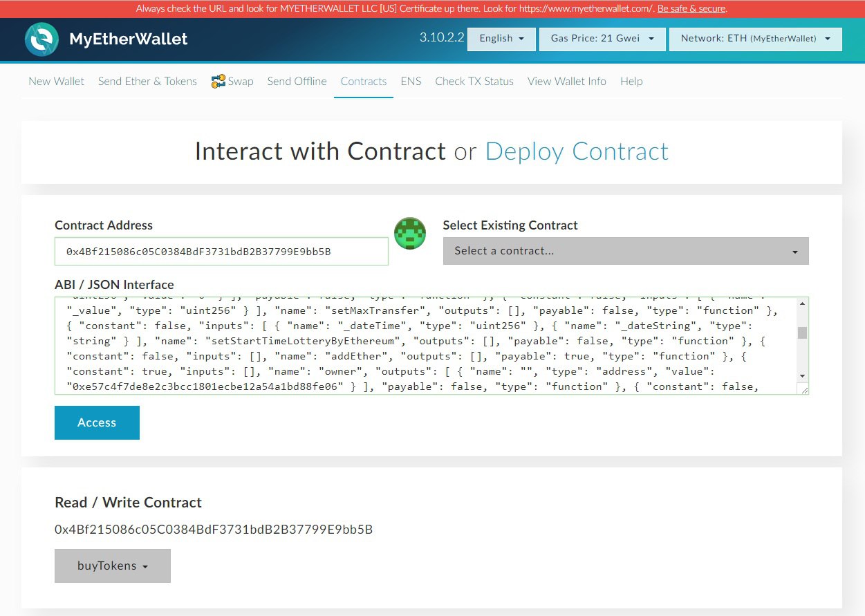Open the Help tab
865x616 pixels.
631,82
